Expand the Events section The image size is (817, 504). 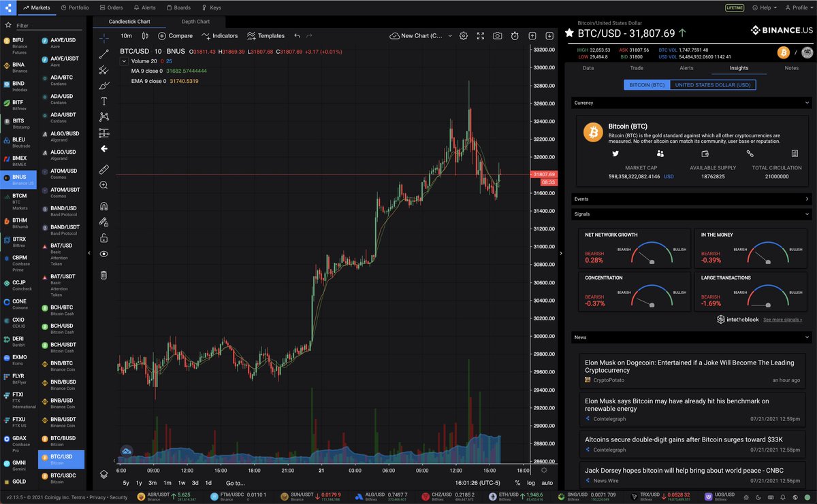(x=807, y=199)
